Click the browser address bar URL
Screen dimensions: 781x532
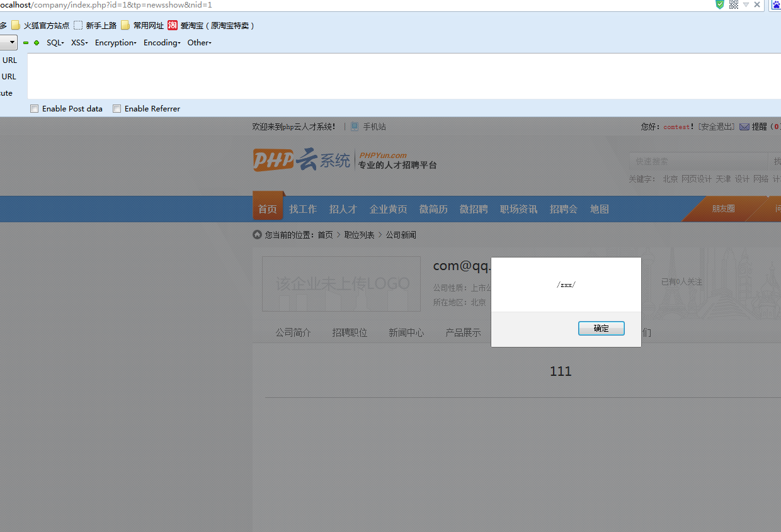pyautogui.click(x=106, y=5)
